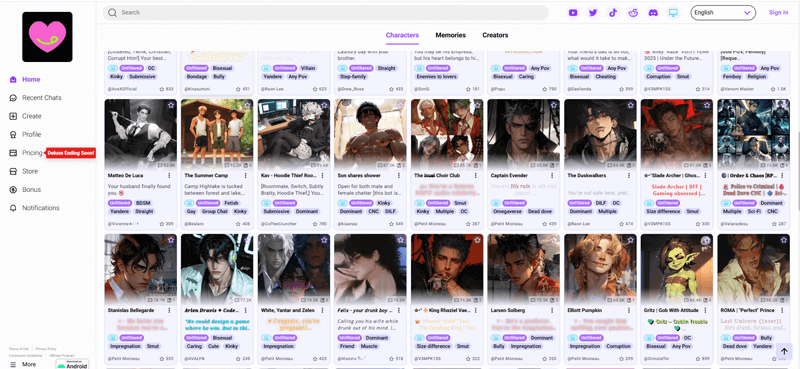Open the Terms of Use link
The width and height of the screenshot is (800, 369).
click(x=19, y=349)
